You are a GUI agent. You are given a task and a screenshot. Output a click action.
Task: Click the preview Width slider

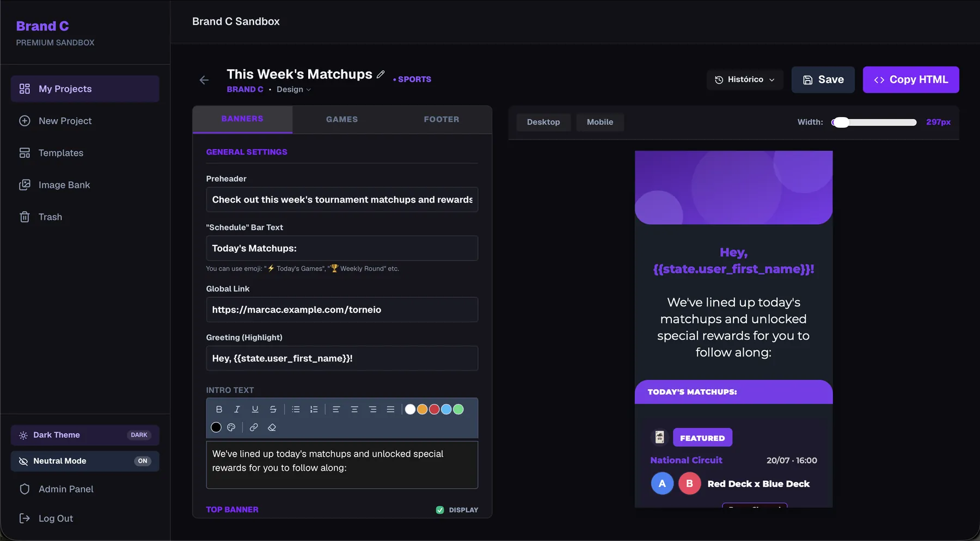pos(874,122)
